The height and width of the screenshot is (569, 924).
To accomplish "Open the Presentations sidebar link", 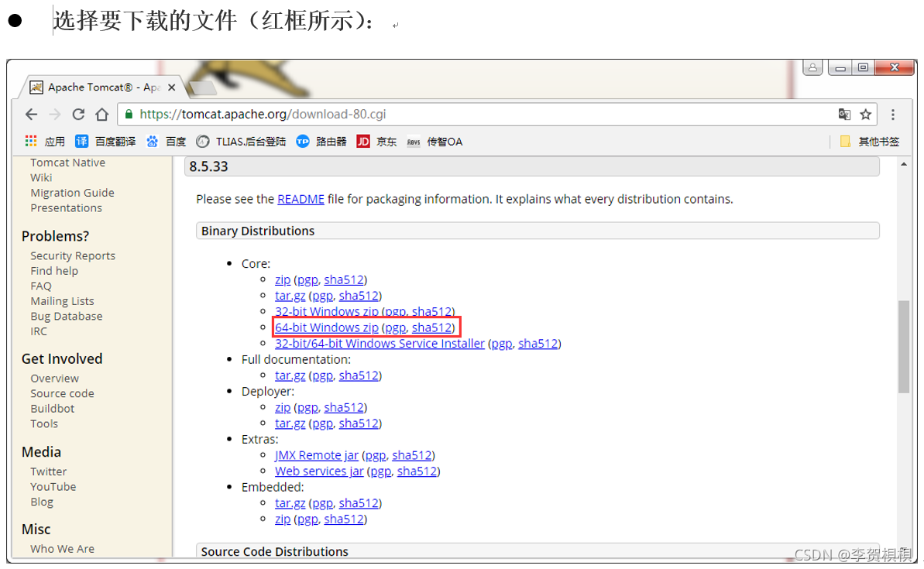I will click(66, 208).
